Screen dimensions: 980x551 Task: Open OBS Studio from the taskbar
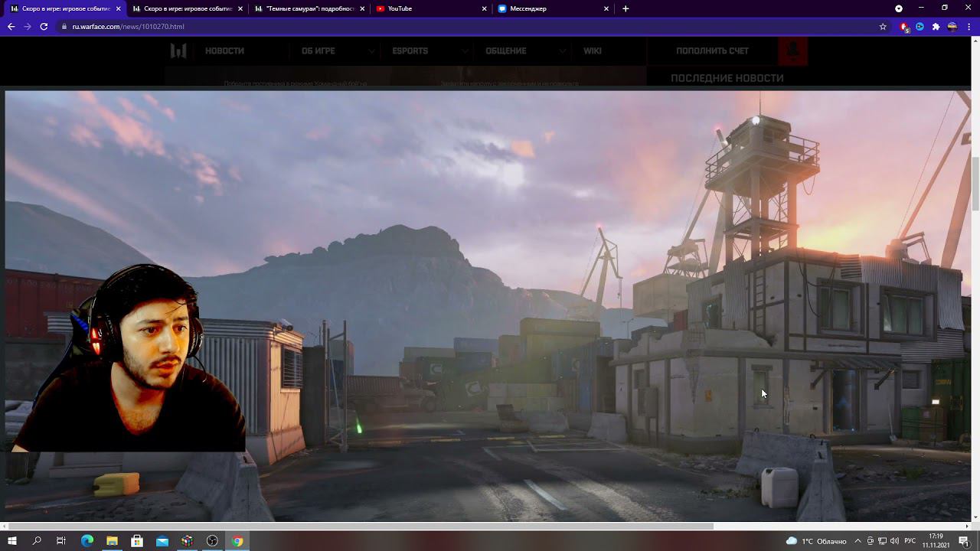coord(212,541)
